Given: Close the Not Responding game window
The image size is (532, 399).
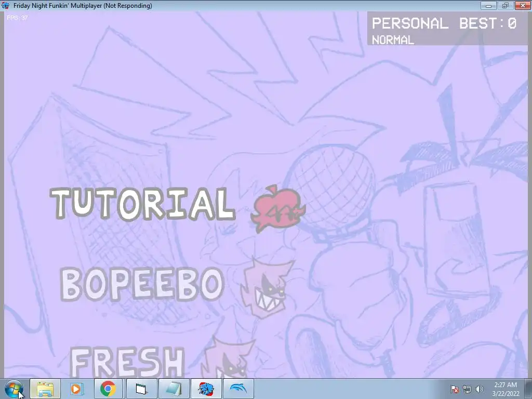Looking at the screenshot, I should 522,5.
